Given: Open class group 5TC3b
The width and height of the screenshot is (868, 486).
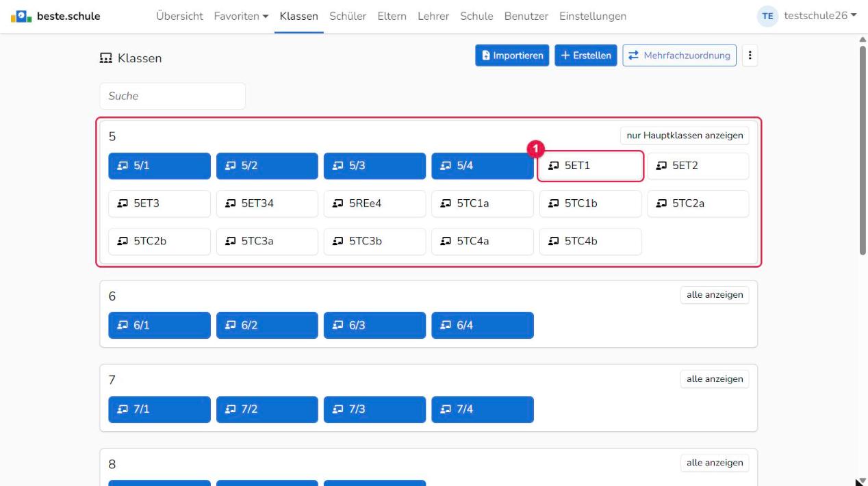Looking at the screenshot, I should (x=374, y=241).
